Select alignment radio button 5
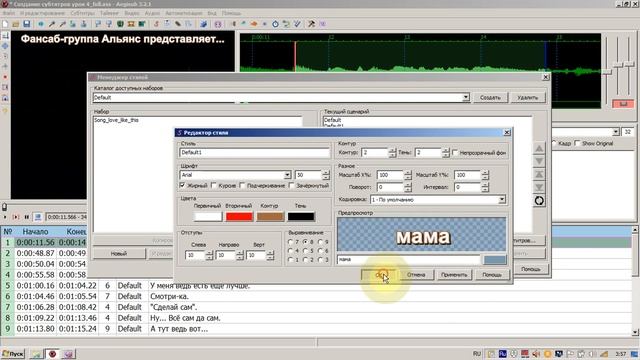Image resolution: width=640 pixels, height=360 pixels. [305, 251]
